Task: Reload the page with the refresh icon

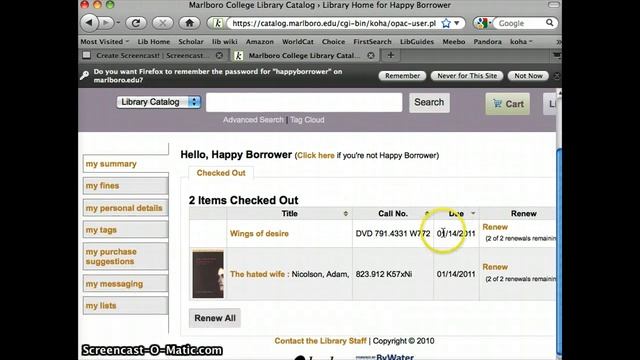Action: click(x=136, y=23)
